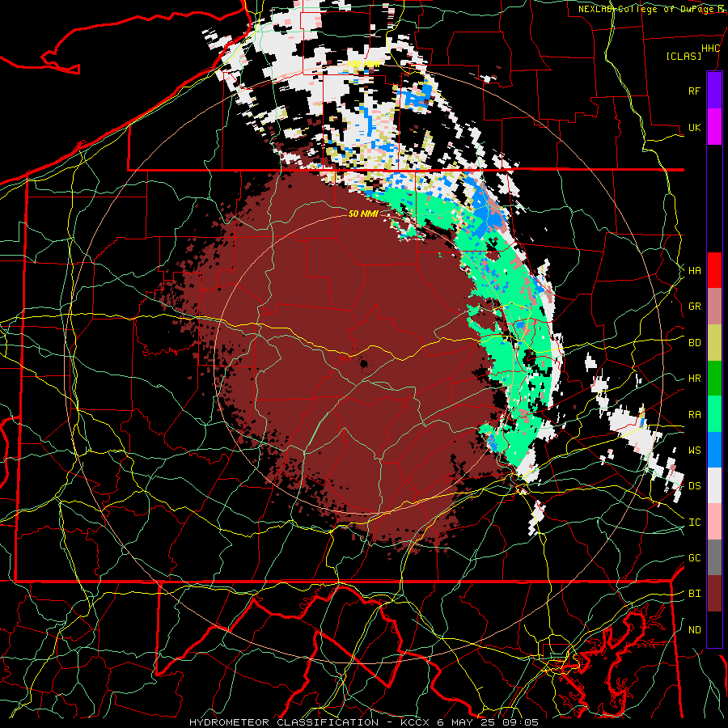This screenshot has width=728, height=728.
Task: Click the ND black legend swatch
Action: point(714,629)
